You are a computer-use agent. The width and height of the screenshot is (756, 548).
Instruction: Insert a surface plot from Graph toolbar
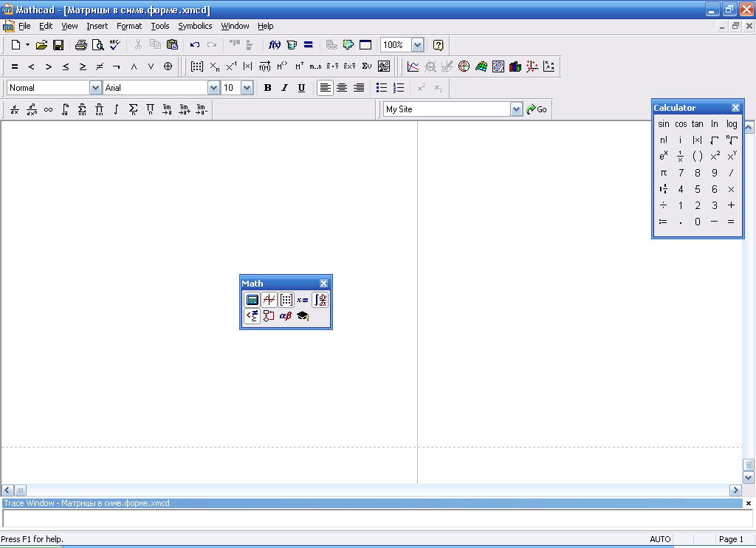[481, 66]
